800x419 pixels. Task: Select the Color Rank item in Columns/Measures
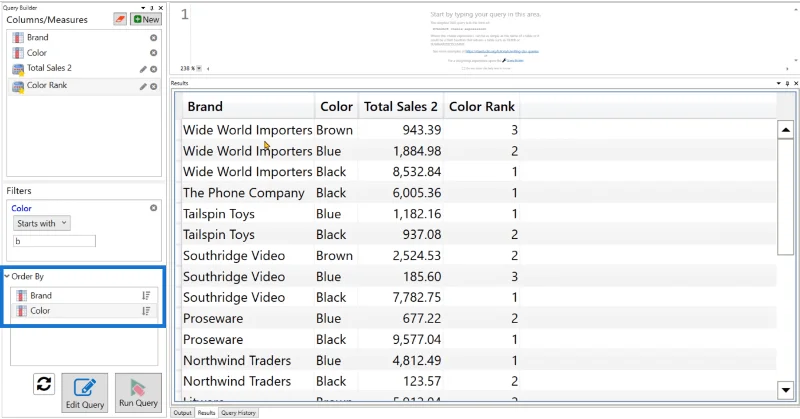[x=84, y=87]
